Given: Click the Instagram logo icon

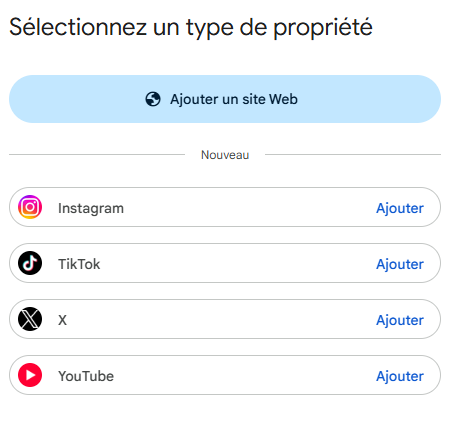Looking at the screenshot, I should pyautogui.click(x=30, y=207).
